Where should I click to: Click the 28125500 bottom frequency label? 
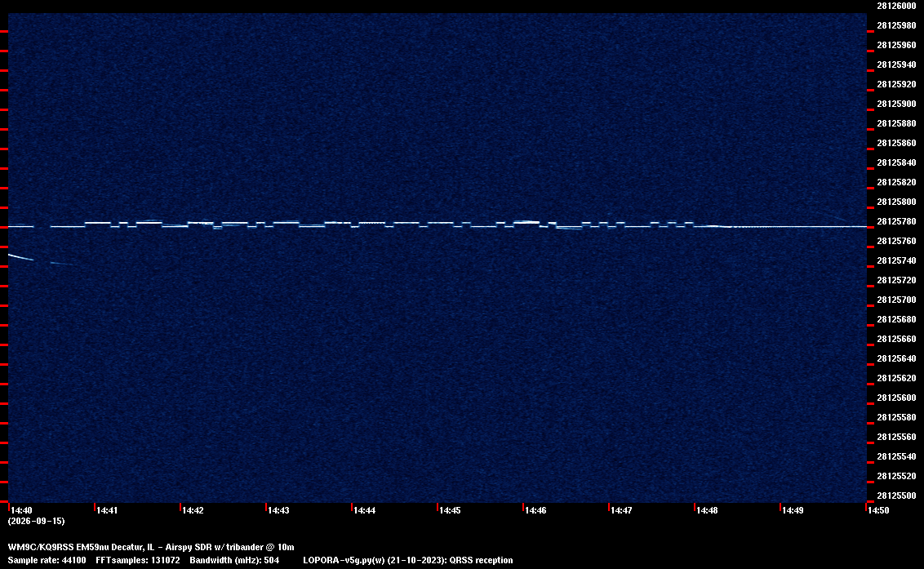[896, 496]
